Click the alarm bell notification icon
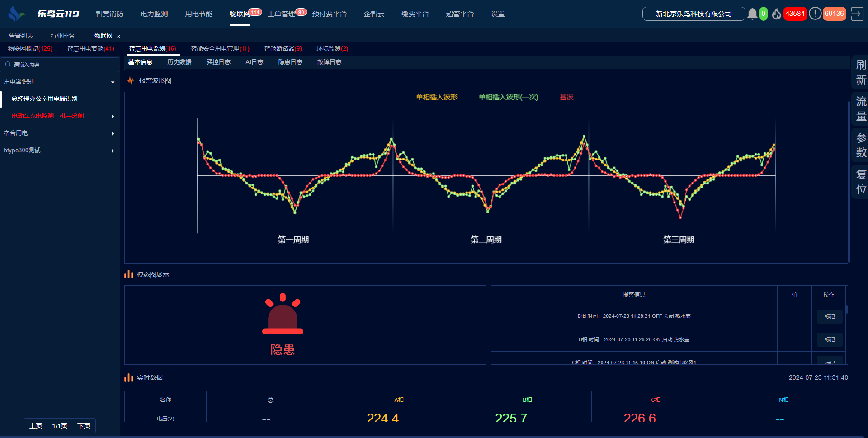The height and width of the screenshot is (438, 868). [752, 14]
